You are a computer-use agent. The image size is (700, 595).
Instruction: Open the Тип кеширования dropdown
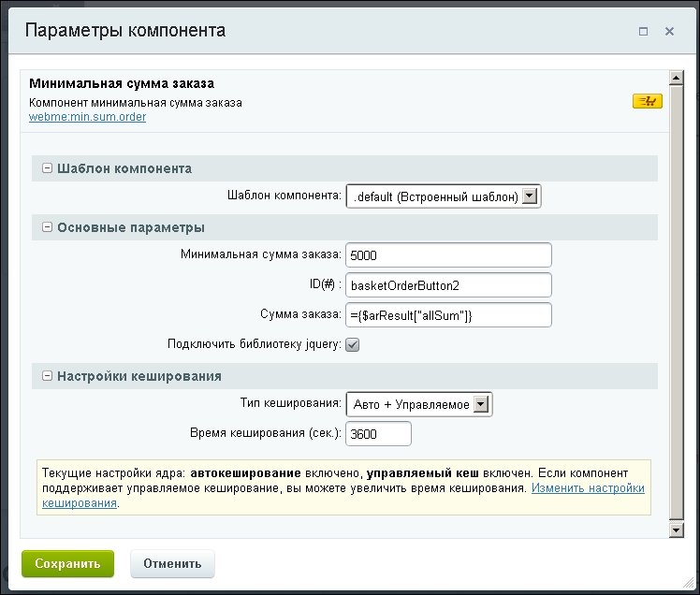[419, 404]
